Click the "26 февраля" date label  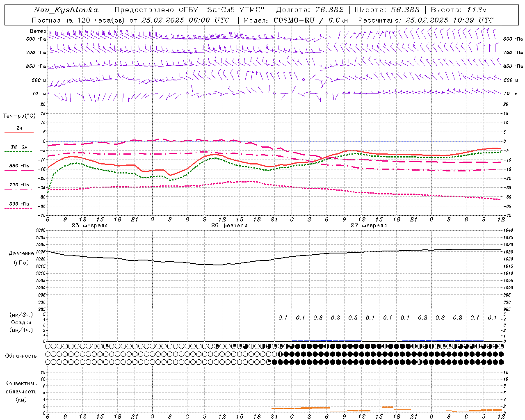pyautogui.click(x=229, y=226)
